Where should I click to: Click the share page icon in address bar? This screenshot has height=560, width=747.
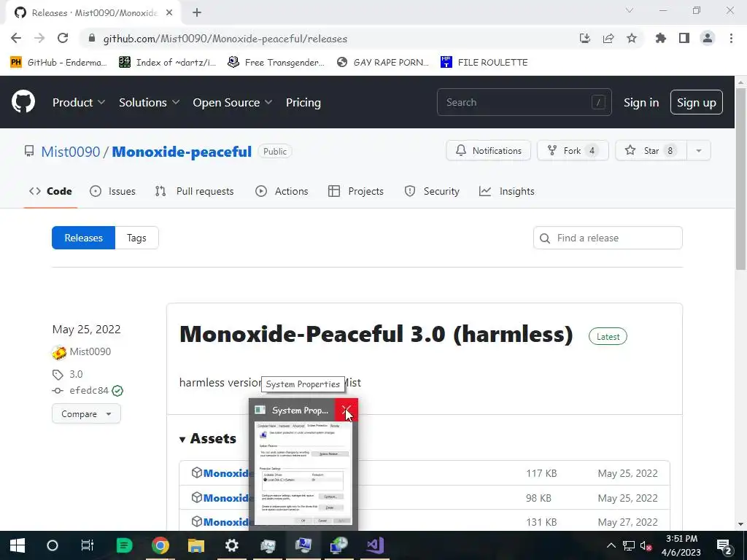coord(608,38)
